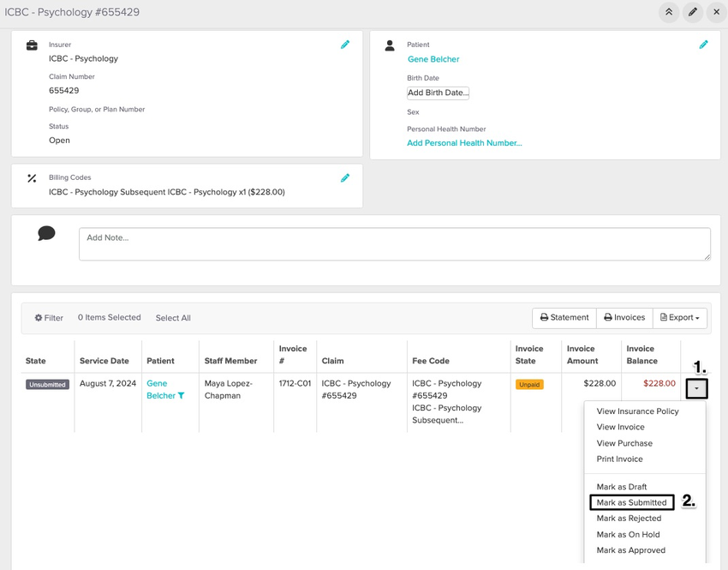Click the Invoice Balance column header

[x=641, y=355]
